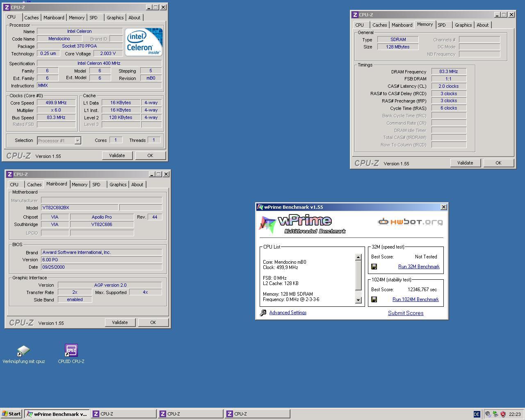Screen dimensions: 525x420
Task: Click Run 32M Benchmark link
Action: (419, 267)
